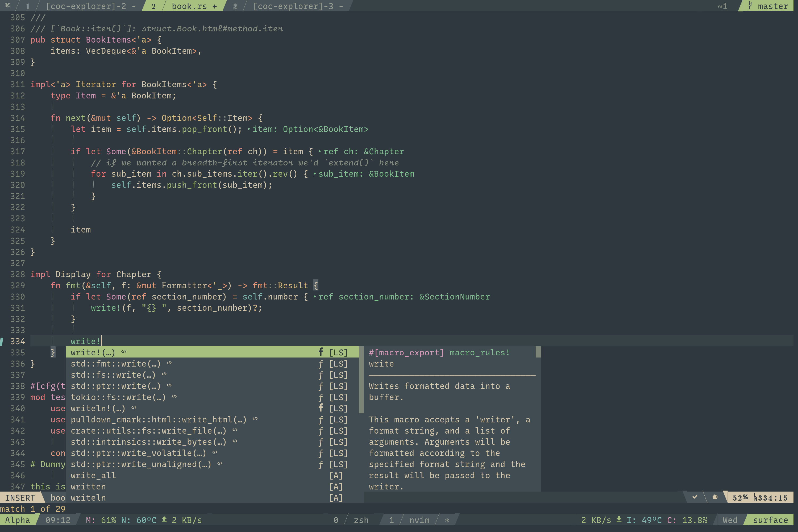This screenshot has width=798, height=532.
Task: Click the snippet icon beside std::fs::write(…)
Action: click(x=164, y=375)
